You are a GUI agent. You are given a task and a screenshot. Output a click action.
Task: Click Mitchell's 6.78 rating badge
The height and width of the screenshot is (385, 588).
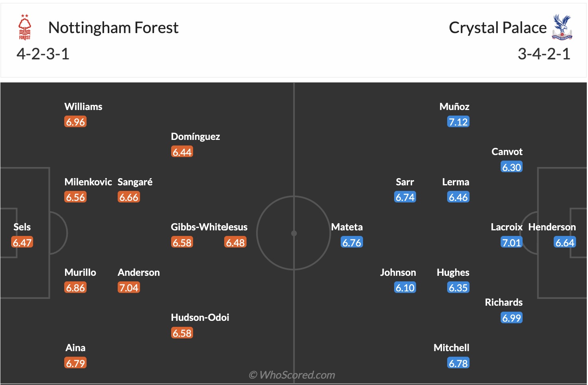coord(458,363)
